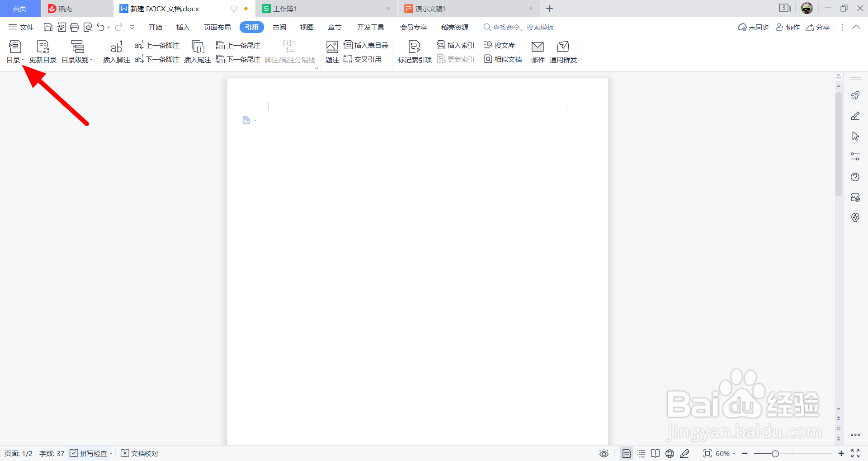868x461 pixels.
Task: Click the 协作 collaborate button
Action: click(788, 27)
